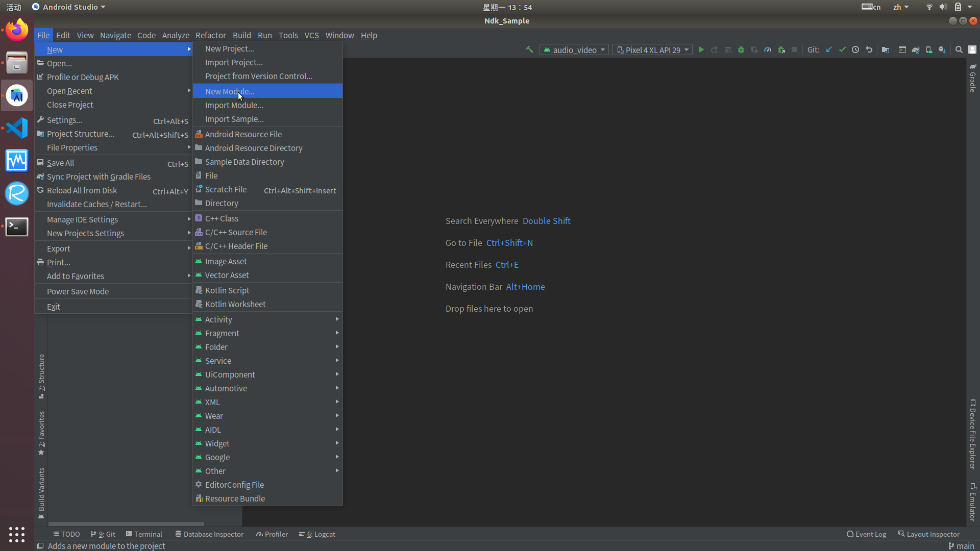Update project with the Git pull arrow

pyautogui.click(x=829, y=49)
